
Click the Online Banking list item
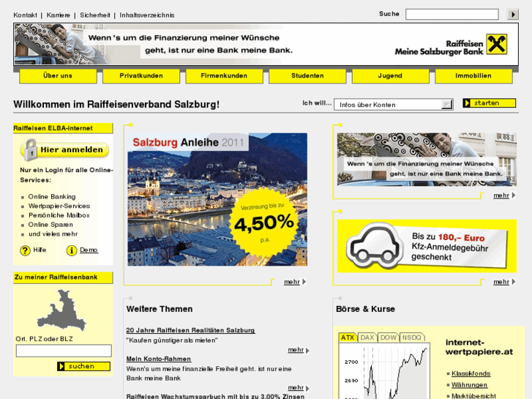[52, 197]
